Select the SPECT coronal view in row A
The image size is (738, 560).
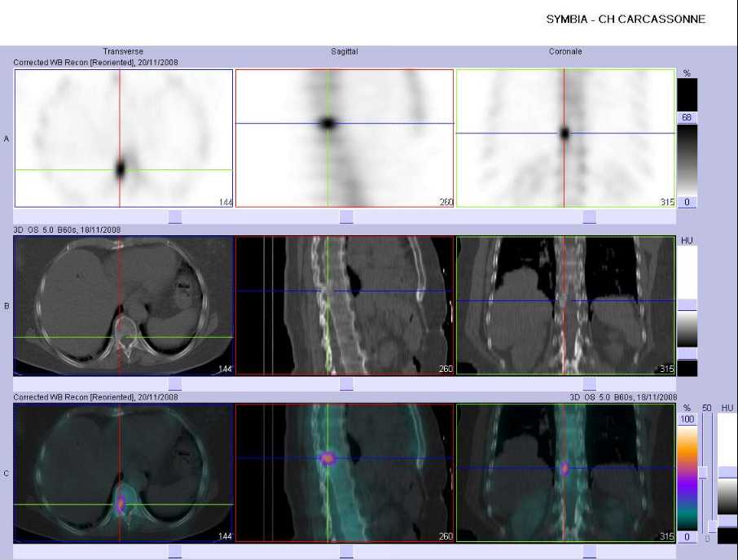[565, 138]
